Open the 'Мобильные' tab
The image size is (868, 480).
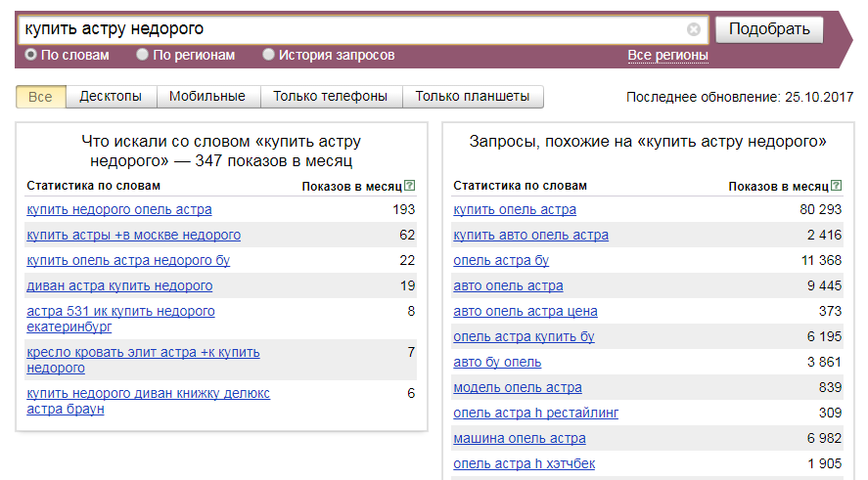tap(207, 97)
